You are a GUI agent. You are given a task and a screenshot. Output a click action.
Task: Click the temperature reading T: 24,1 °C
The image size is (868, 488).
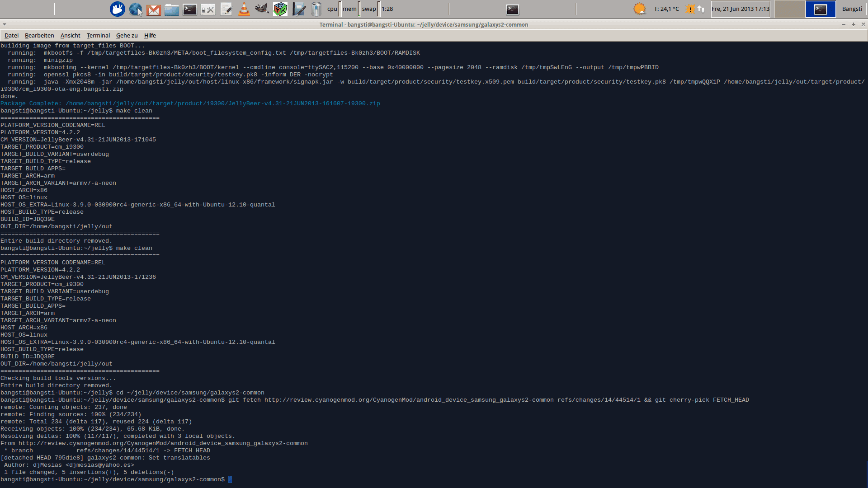[x=666, y=9]
